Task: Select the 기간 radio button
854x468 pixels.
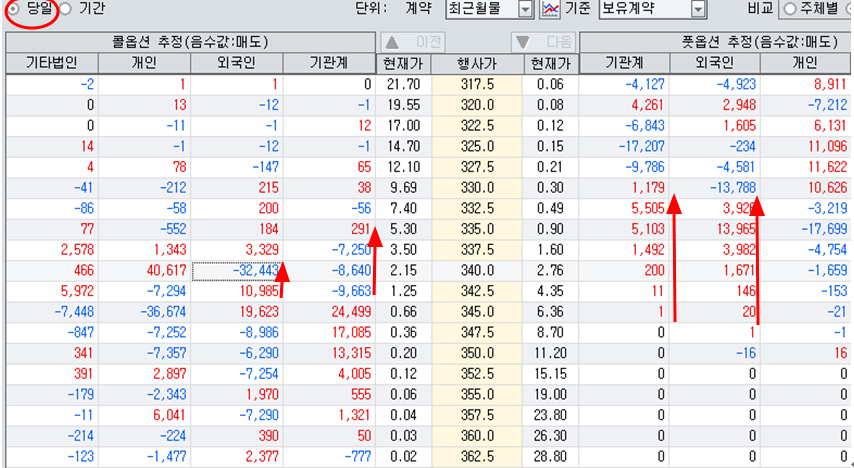Action: point(66,9)
